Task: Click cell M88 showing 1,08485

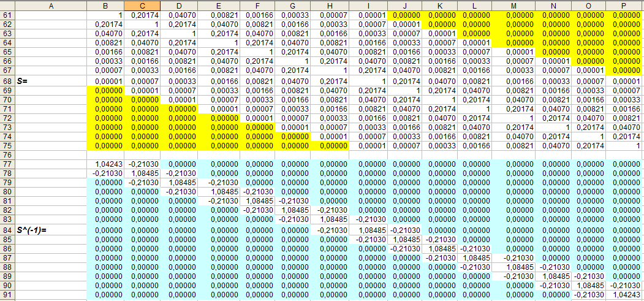Action: (514, 267)
